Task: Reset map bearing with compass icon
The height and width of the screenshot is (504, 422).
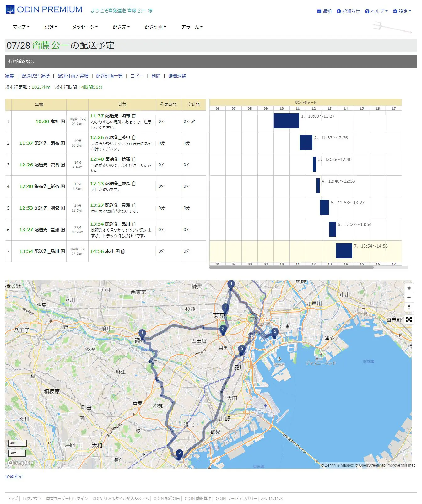Action: [x=409, y=307]
